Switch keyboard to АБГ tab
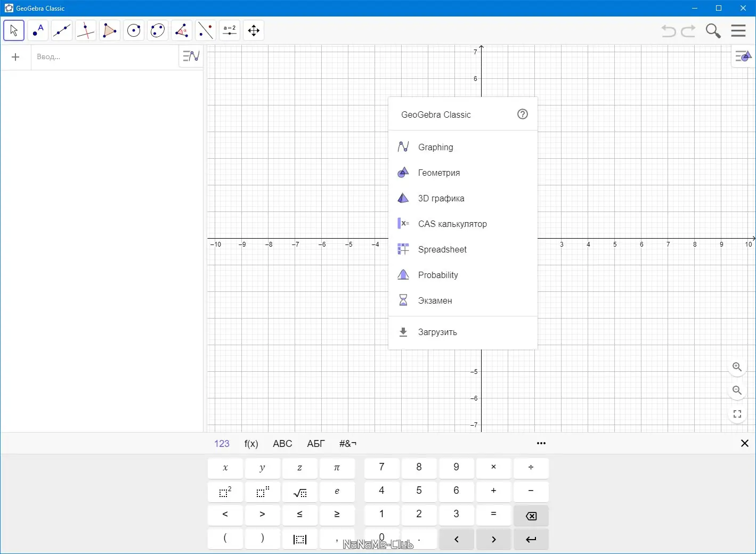 click(x=316, y=444)
